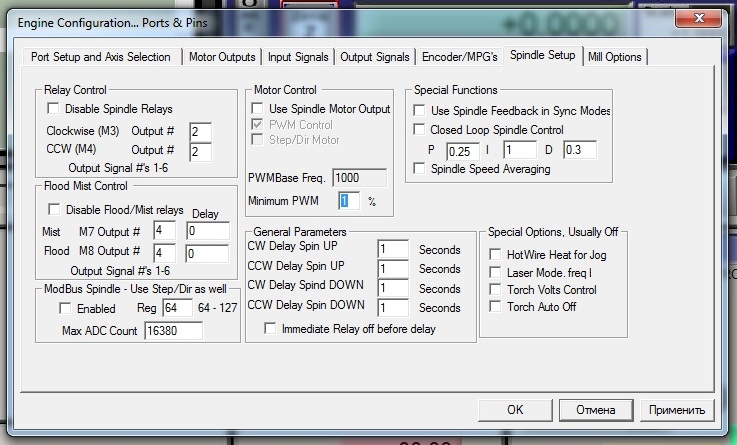Close the Engine Configuration dialog
This screenshot has width=737, height=445.
pyautogui.click(x=698, y=18)
